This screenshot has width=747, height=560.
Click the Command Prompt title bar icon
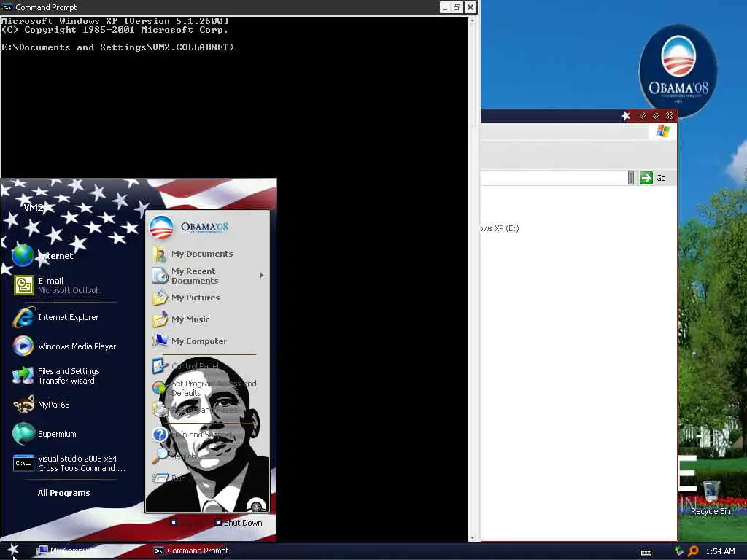[x=7, y=7]
